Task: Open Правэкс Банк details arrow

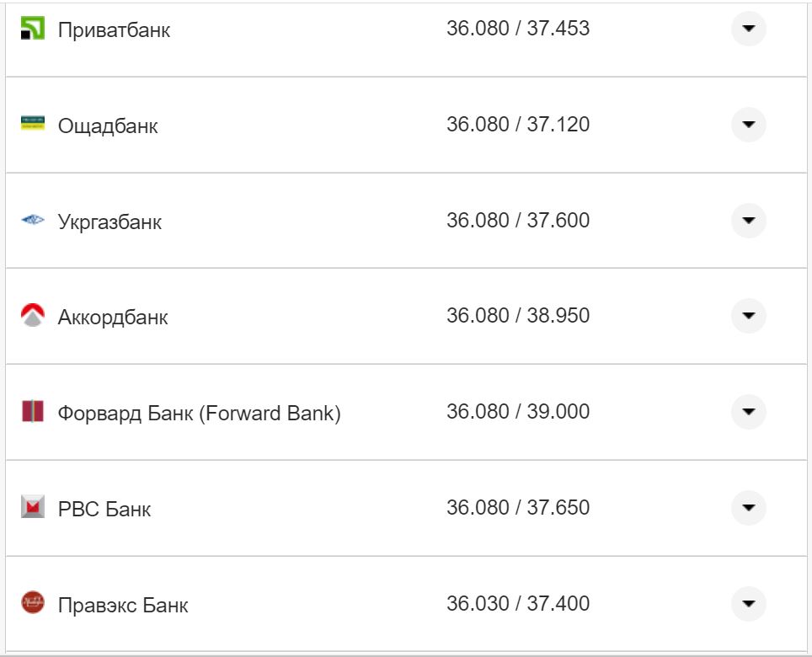Action: pyautogui.click(x=748, y=604)
